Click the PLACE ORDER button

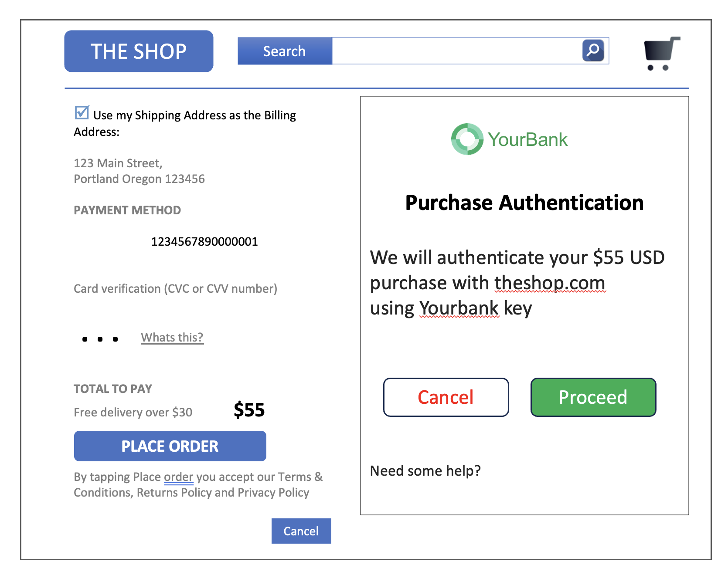170,446
